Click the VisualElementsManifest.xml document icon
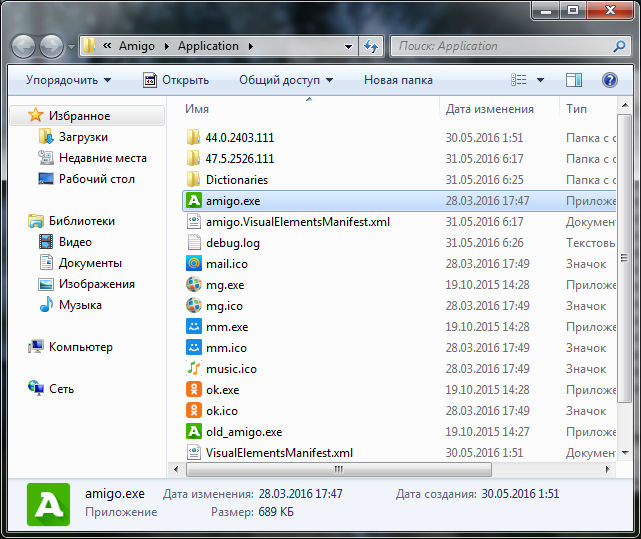 [194, 452]
